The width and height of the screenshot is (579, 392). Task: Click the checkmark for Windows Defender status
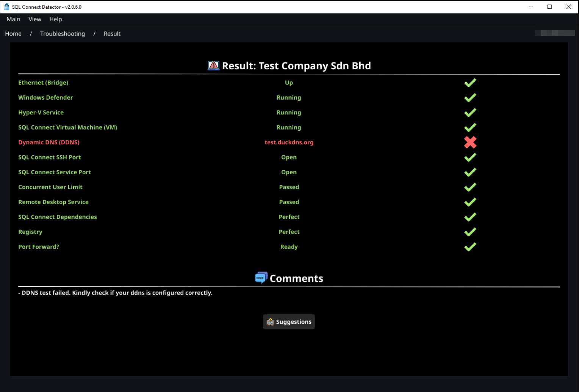[x=470, y=97]
